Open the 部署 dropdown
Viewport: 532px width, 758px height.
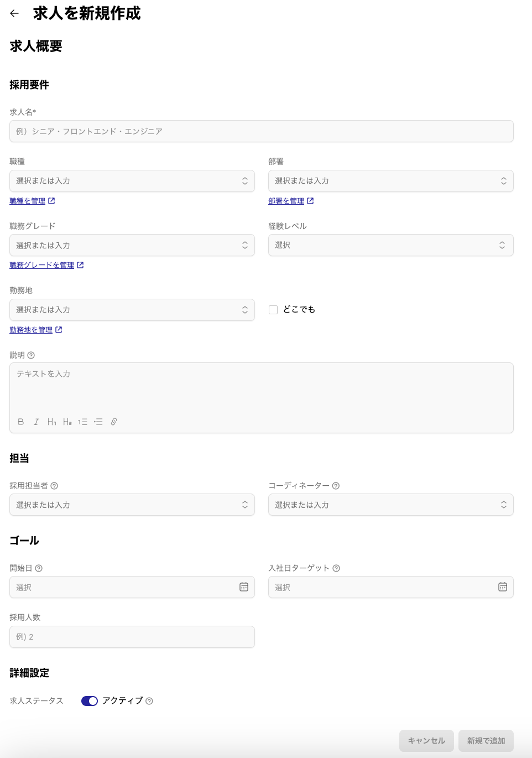[391, 181]
